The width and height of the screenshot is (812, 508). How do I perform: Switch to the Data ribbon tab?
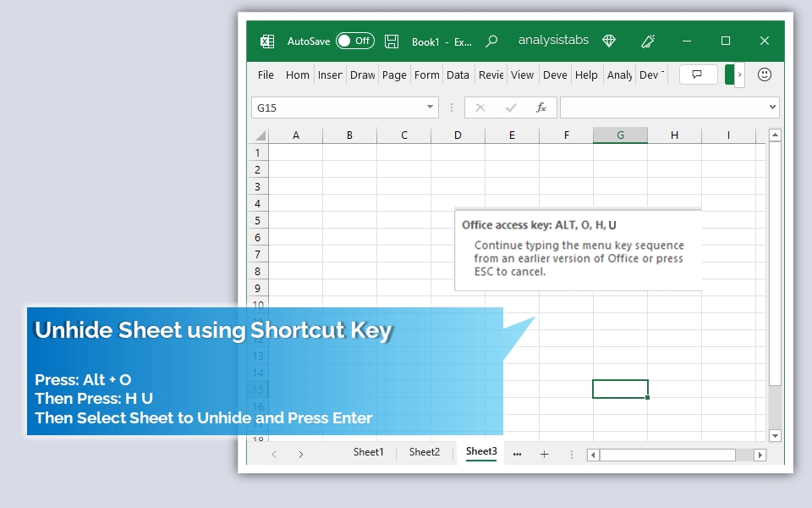[x=458, y=75]
